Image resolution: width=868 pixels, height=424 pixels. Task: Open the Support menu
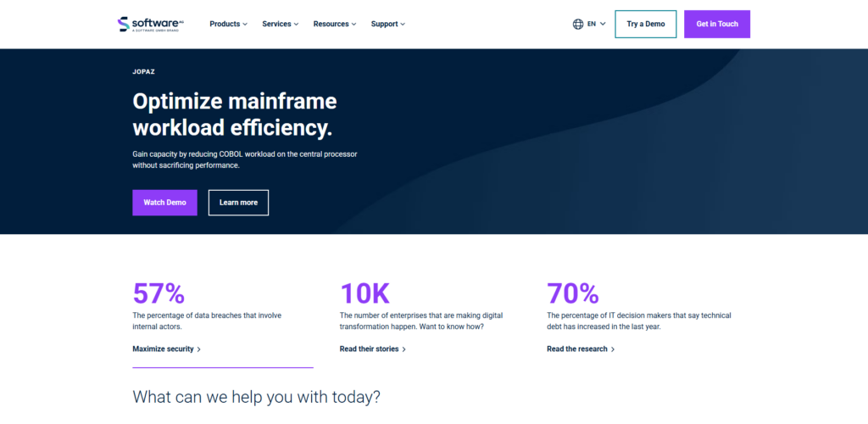click(x=388, y=24)
